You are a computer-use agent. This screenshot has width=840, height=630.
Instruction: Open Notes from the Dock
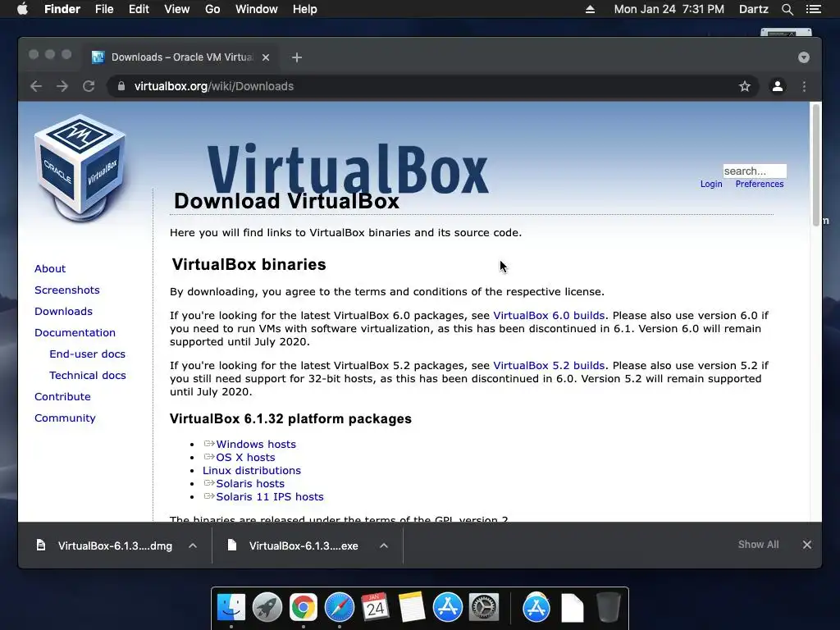412,608
